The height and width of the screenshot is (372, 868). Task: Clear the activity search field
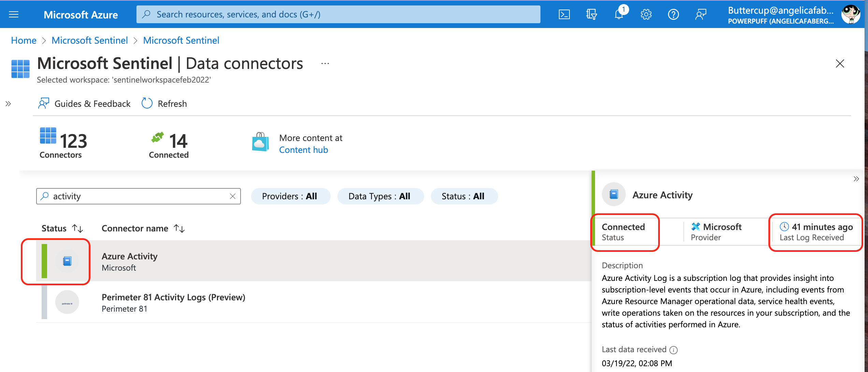click(x=232, y=196)
